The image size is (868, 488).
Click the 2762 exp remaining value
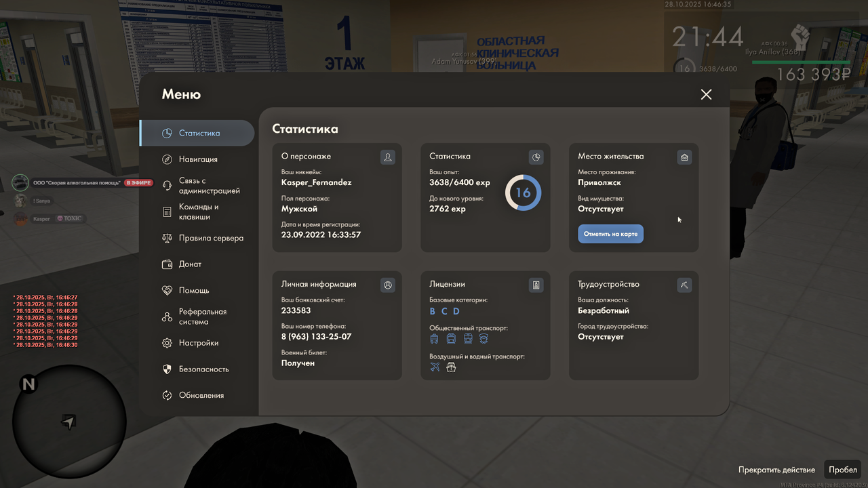(x=448, y=209)
